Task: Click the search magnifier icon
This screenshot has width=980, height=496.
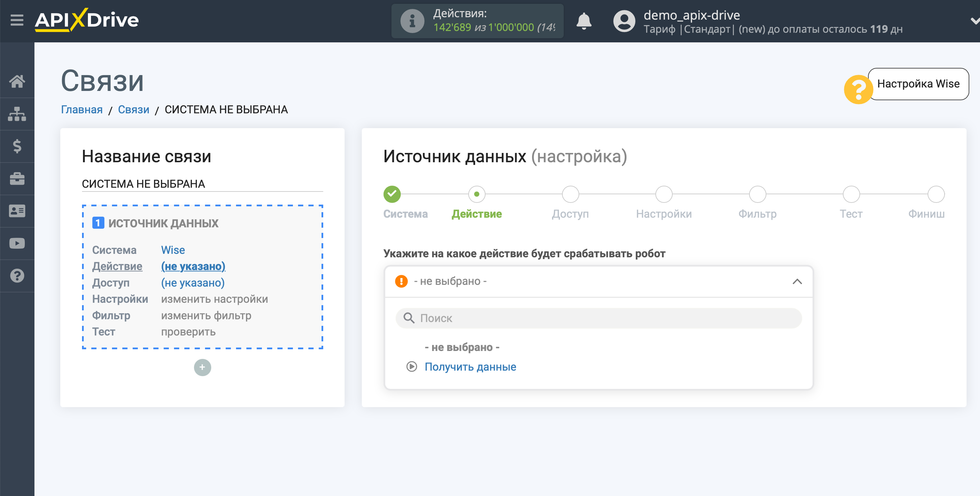Action: click(x=409, y=318)
